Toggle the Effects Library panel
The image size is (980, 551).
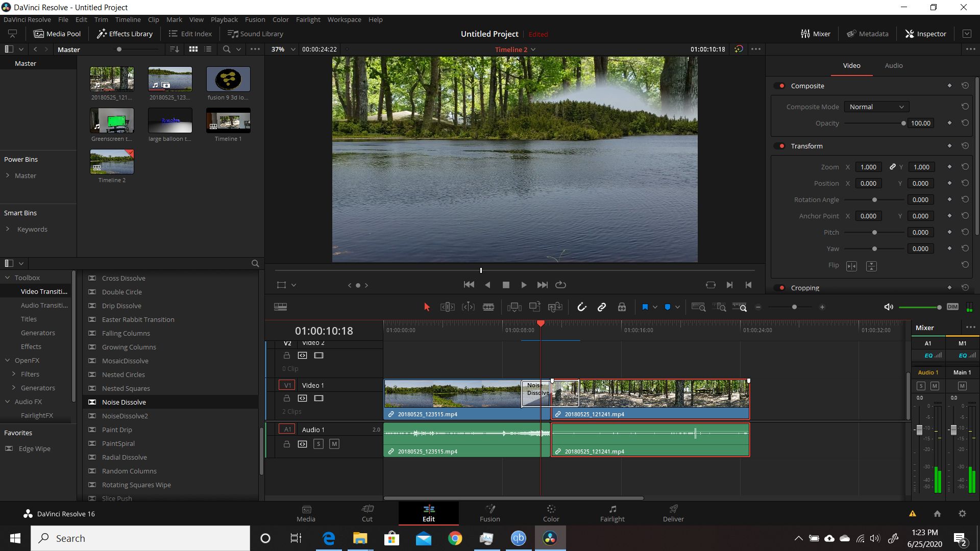click(x=125, y=34)
